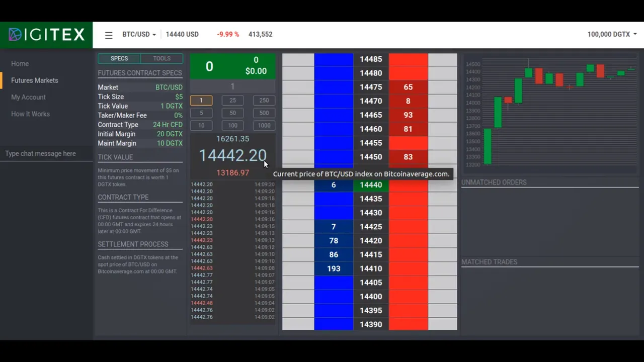Click the SETTLEMENT PROCESS heading
Image resolution: width=644 pixels, height=362 pixels.
tap(133, 244)
